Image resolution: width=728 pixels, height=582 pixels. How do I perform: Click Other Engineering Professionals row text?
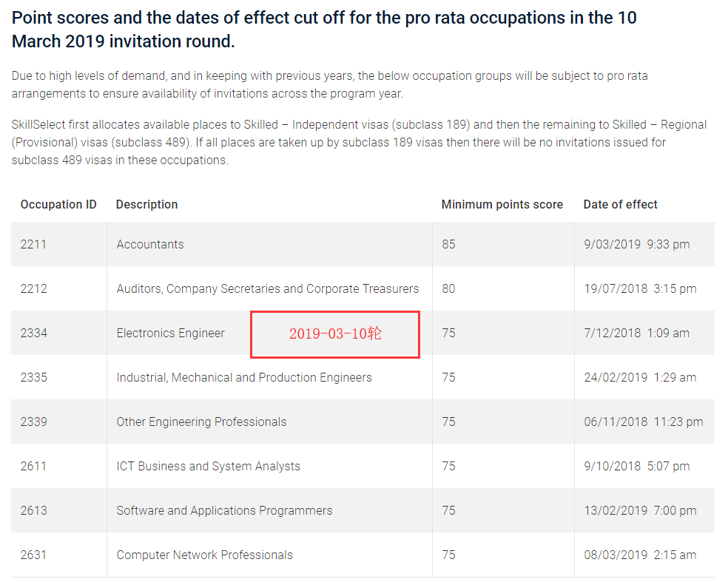pyautogui.click(x=201, y=422)
